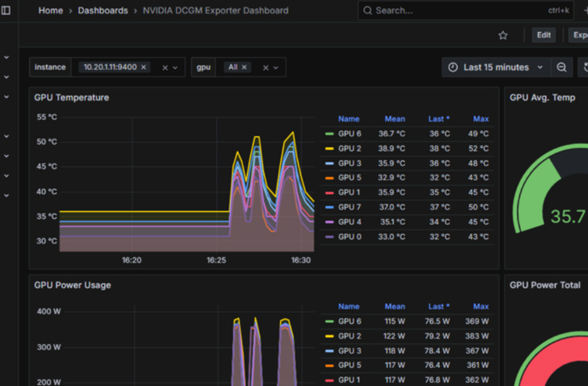The width and height of the screenshot is (588, 386).
Task: Open Dashboards from the breadcrumb
Action: 103,11
